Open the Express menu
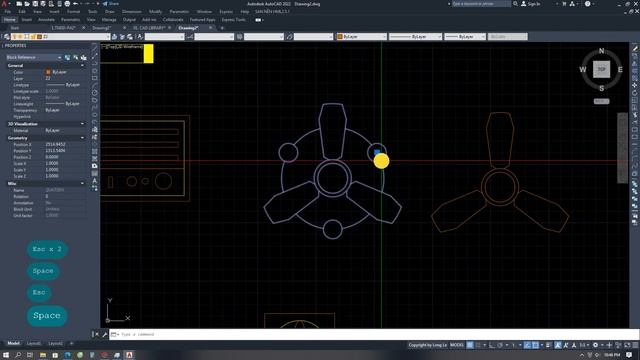Viewport: 640px width, 360px height. 226,11
